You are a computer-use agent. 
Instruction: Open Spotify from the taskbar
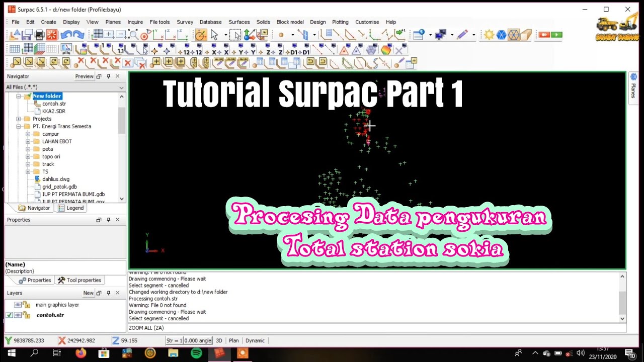(196, 353)
